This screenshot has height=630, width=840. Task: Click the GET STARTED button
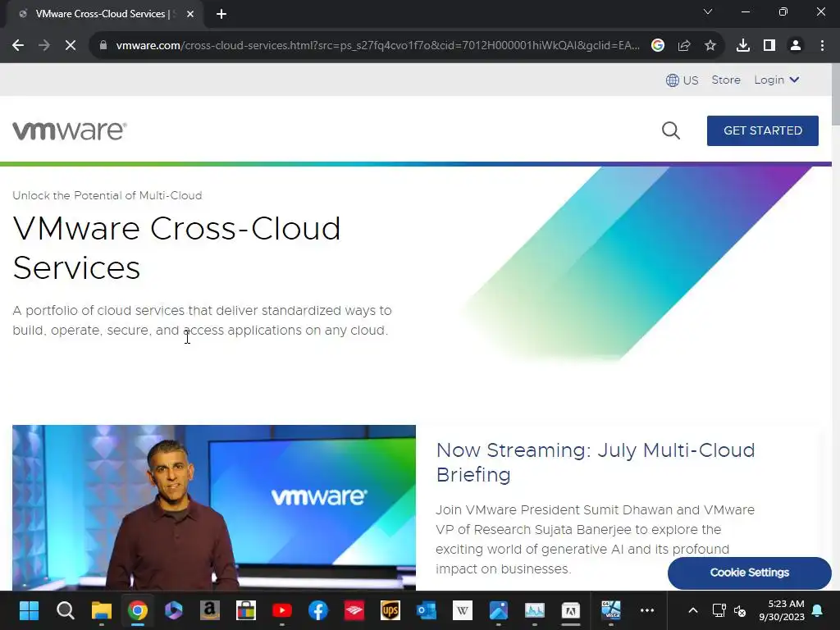(762, 130)
